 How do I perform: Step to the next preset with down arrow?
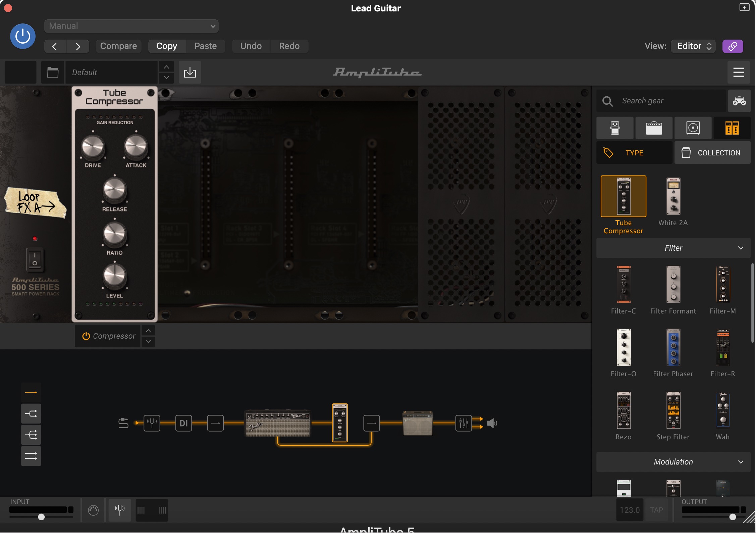point(166,78)
